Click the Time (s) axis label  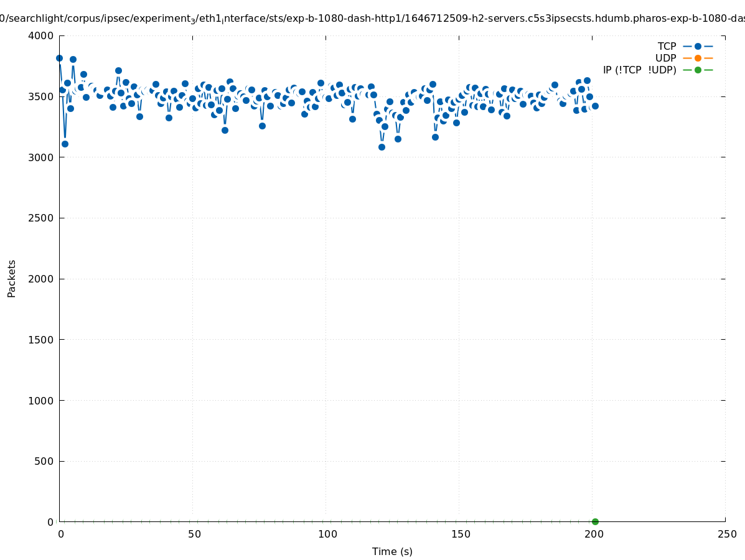pyautogui.click(x=392, y=551)
